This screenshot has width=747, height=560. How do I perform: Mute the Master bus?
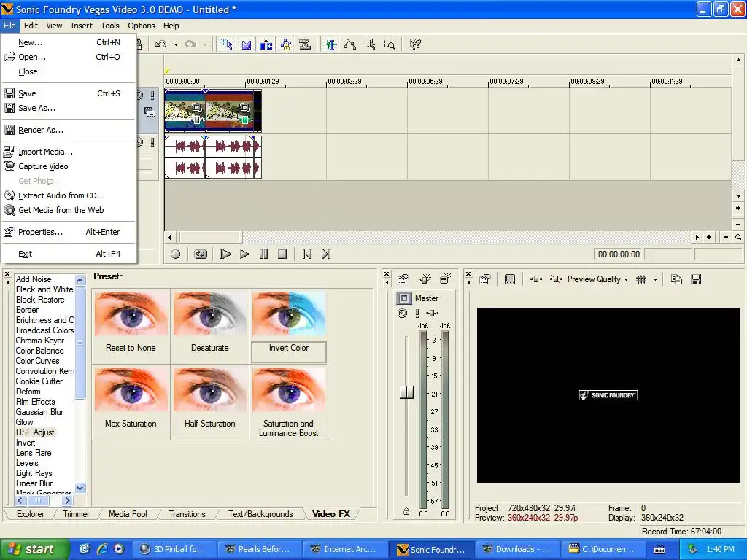click(403, 314)
